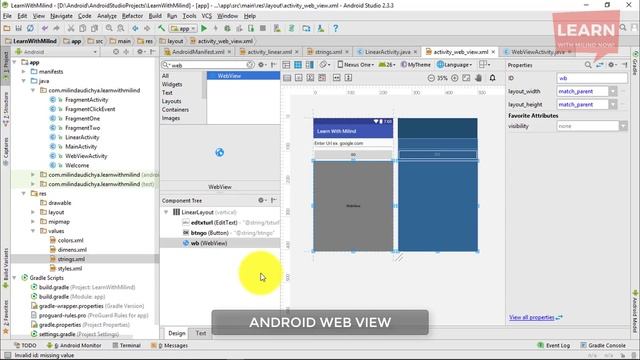The width and height of the screenshot is (640, 360).
Task: Click the Stop square icon in toolbar
Action: tap(263, 29)
